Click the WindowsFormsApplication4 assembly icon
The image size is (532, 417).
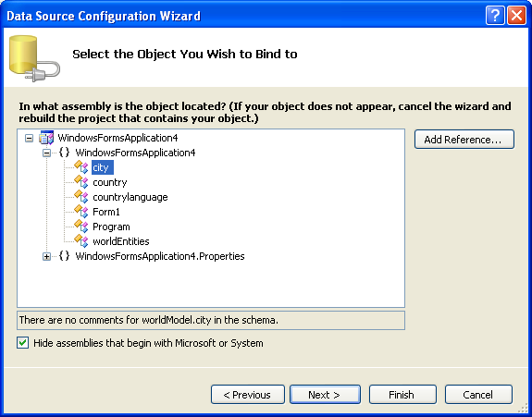46,138
